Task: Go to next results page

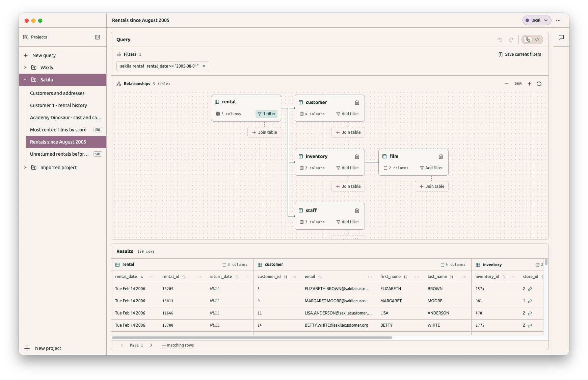Action: 151,345
